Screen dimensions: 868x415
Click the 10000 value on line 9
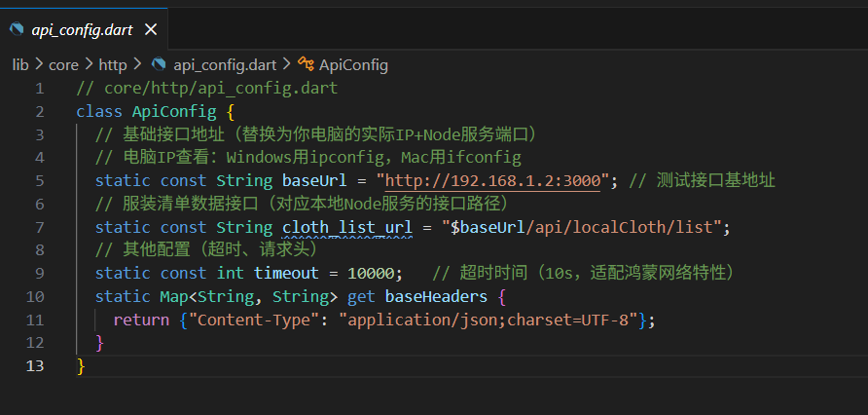[x=371, y=274]
